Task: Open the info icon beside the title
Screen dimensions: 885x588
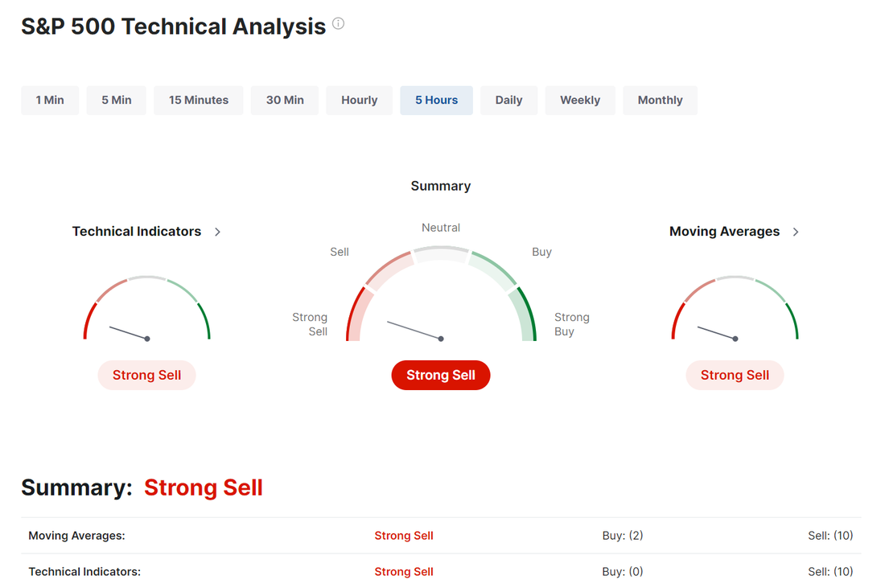Action: point(338,23)
